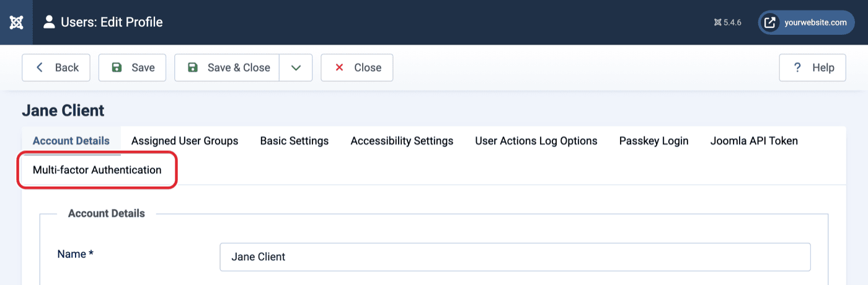Expand the Save & Close dropdown arrow
This screenshot has height=285, width=868.
click(296, 68)
